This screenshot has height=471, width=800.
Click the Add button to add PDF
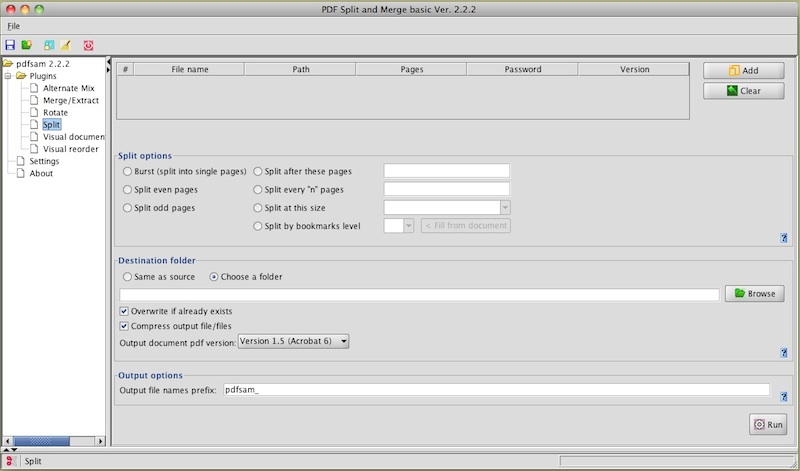point(742,71)
